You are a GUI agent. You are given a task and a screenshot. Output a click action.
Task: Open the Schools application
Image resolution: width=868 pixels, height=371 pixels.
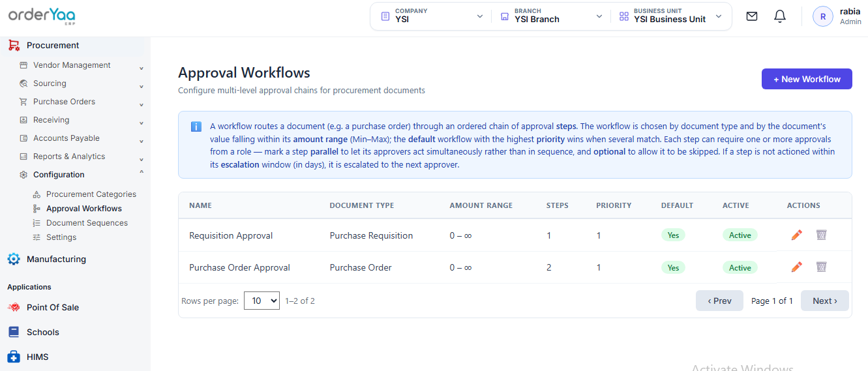pos(43,333)
